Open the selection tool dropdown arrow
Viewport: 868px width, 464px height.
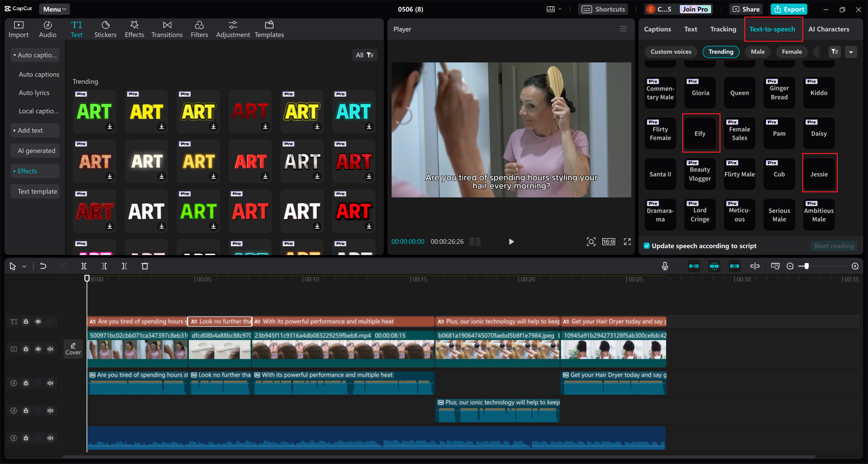[24, 267]
